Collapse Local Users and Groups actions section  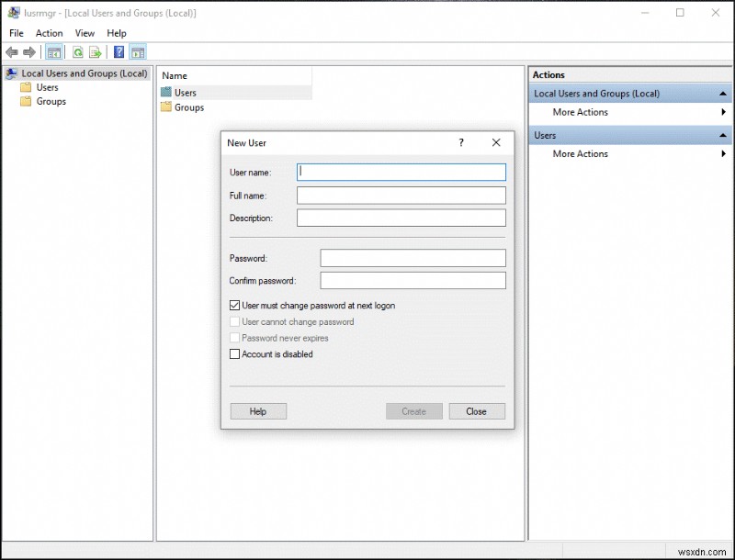click(x=723, y=94)
